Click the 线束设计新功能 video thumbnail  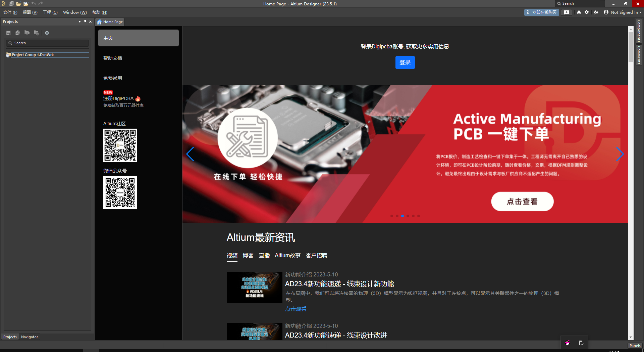[x=255, y=287]
